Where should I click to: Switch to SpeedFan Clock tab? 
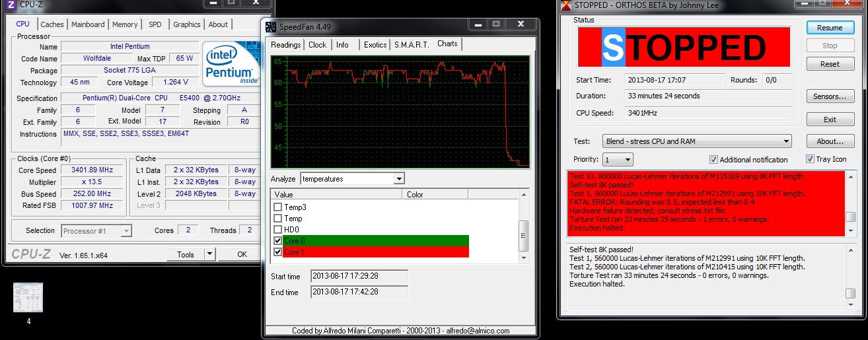point(318,45)
